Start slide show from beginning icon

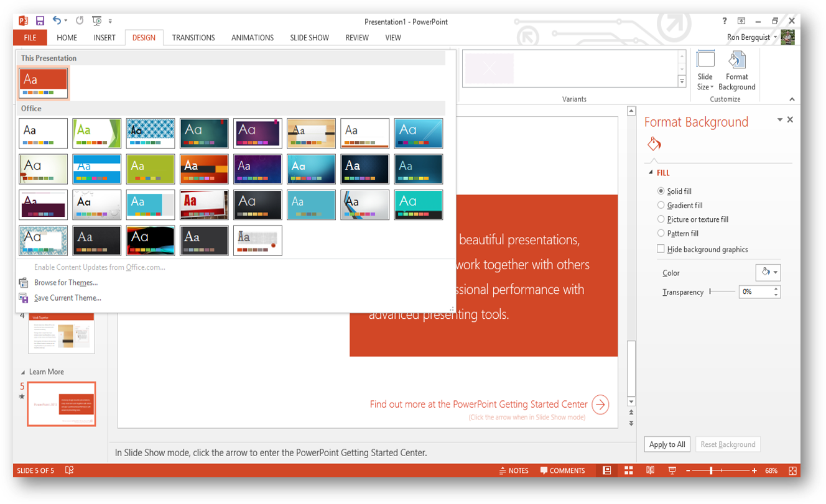[96, 21]
